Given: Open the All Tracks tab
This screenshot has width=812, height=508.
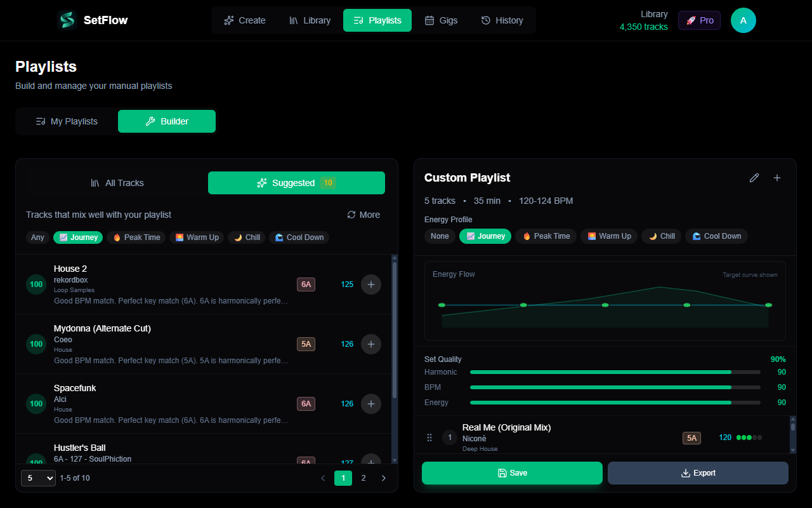Looking at the screenshot, I should [x=117, y=183].
